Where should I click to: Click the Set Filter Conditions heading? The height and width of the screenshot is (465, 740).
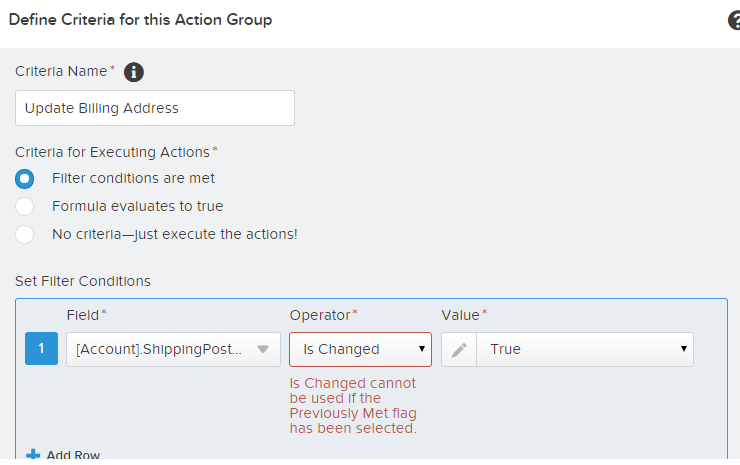tap(83, 281)
